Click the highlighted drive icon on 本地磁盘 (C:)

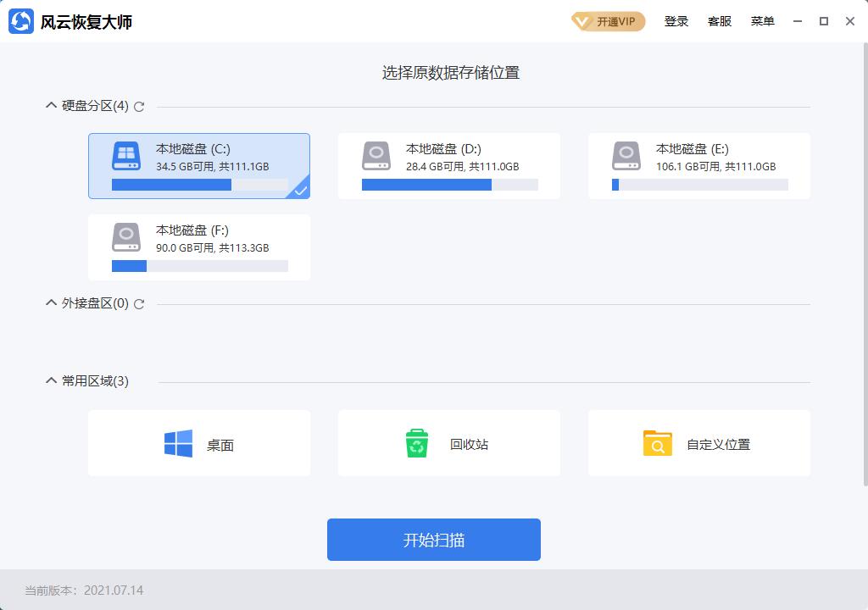(125, 156)
